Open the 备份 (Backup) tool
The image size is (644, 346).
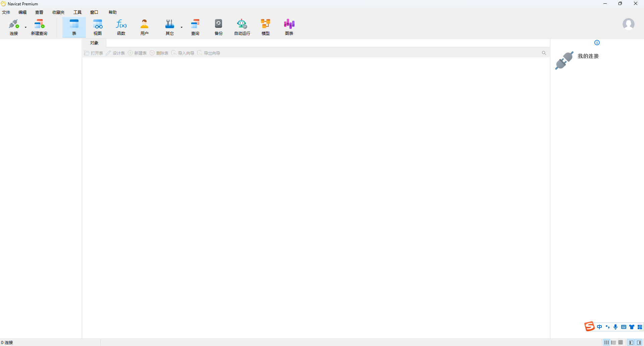(x=219, y=27)
